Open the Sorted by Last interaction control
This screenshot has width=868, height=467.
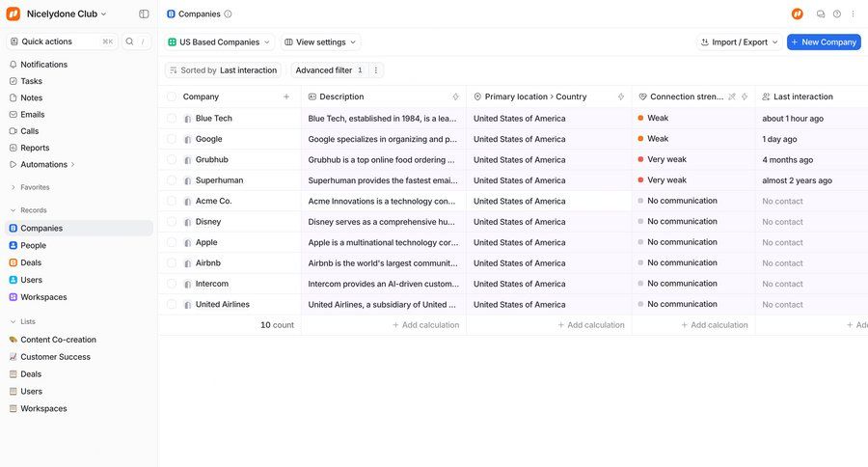click(223, 70)
